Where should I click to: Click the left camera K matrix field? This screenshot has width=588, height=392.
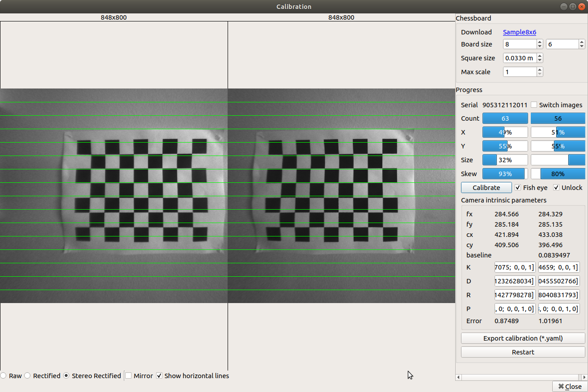pyautogui.click(x=514, y=268)
